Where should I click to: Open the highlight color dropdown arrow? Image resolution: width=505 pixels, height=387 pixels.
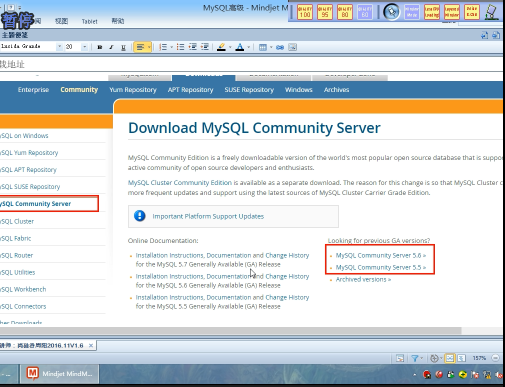tap(230, 47)
